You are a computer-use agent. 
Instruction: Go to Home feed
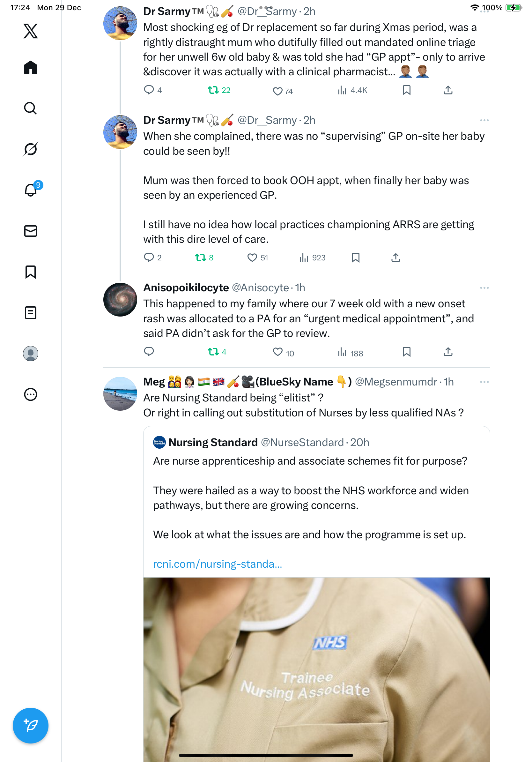[x=31, y=68]
